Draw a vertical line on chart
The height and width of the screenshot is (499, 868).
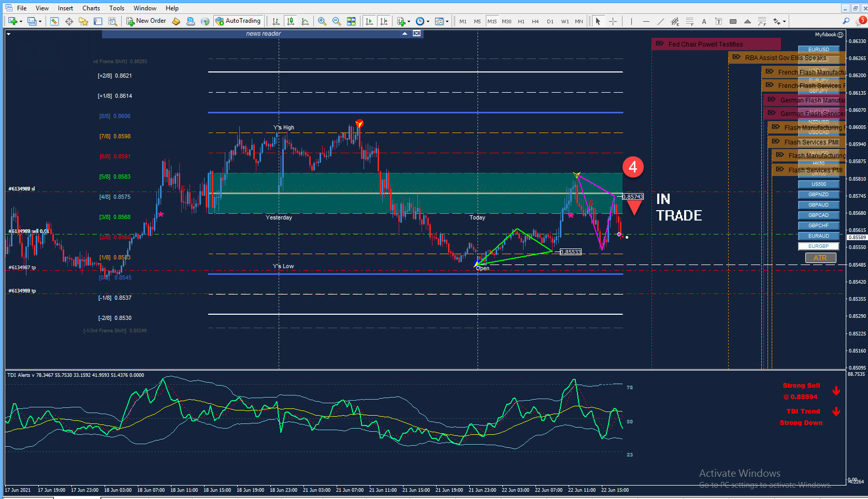[x=631, y=21]
